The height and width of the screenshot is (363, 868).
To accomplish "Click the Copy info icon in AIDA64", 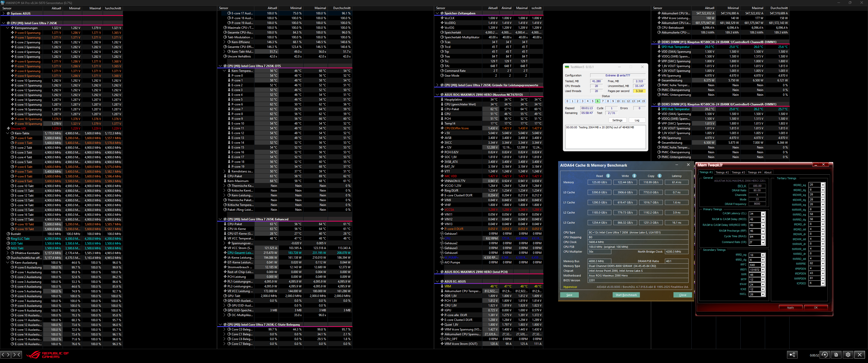I will click(x=659, y=176).
